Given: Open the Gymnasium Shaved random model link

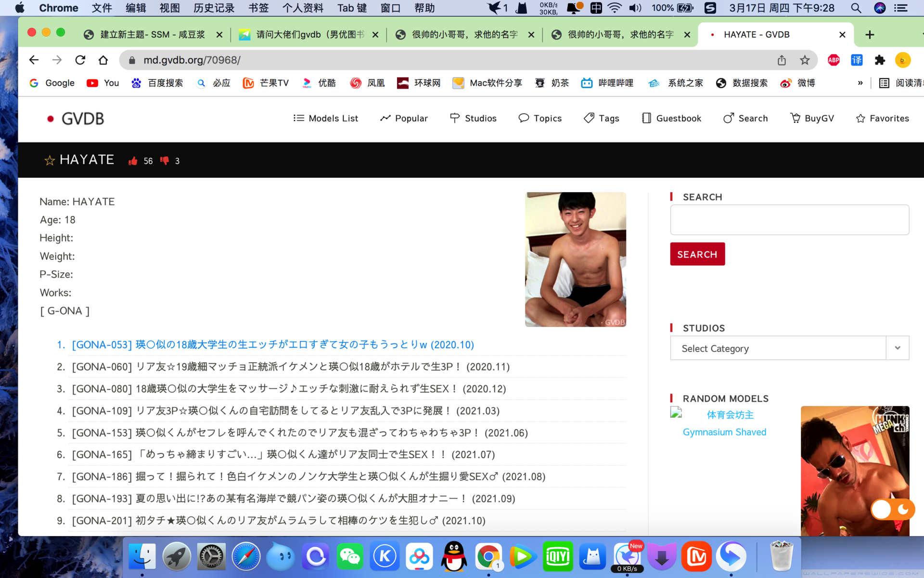Looking at the screenshot, I should pos(724,432).
